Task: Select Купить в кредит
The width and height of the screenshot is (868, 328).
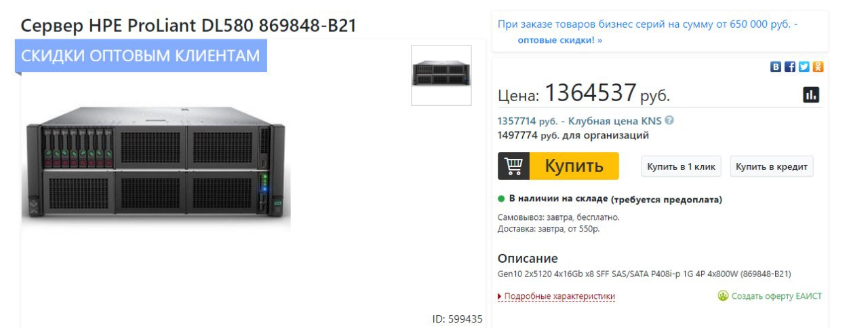Action: tap(772, 166)
